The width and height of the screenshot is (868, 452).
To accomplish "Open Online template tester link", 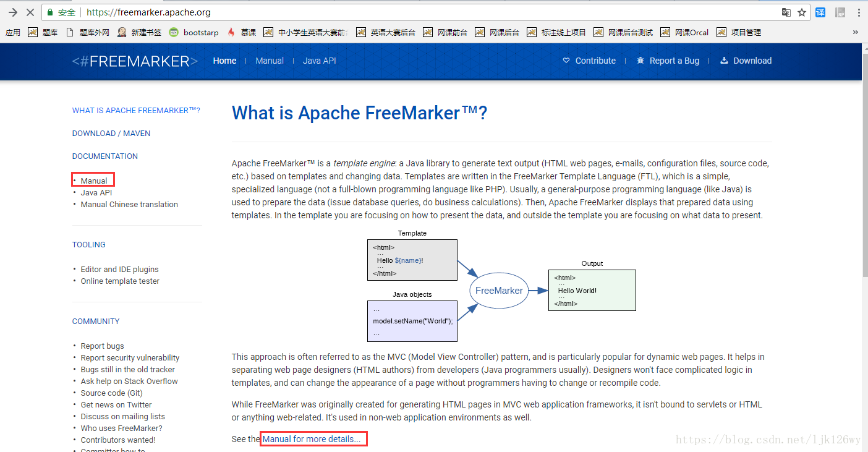I will [120, 281].
